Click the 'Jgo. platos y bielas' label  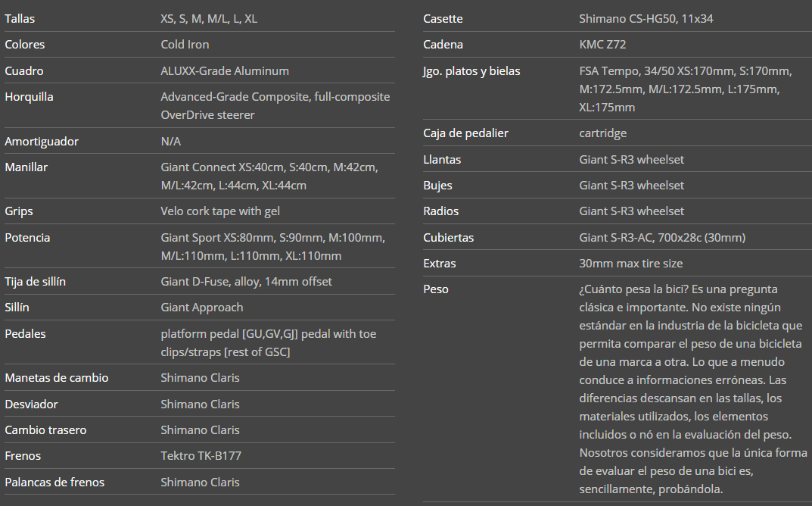click(471, 71)
